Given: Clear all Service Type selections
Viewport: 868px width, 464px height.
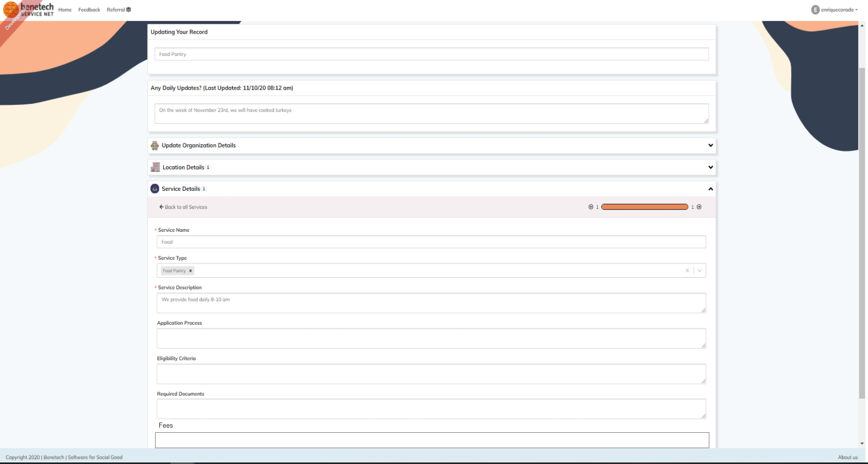Looking at the screenshot, I should pyautogui.click(x=687, y=271).
